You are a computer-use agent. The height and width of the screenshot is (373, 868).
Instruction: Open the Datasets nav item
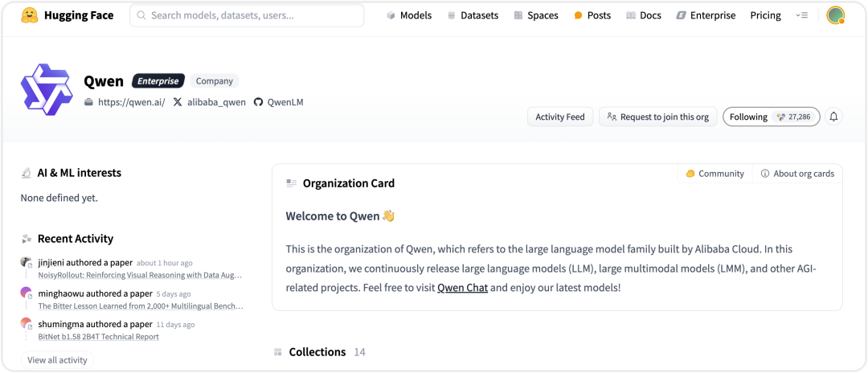(473, 15)
